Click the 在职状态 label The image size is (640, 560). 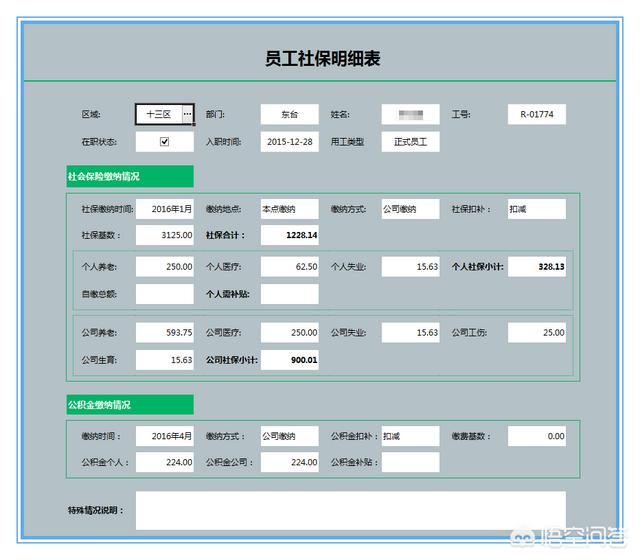pyautogui.click(x=99, y=142)
